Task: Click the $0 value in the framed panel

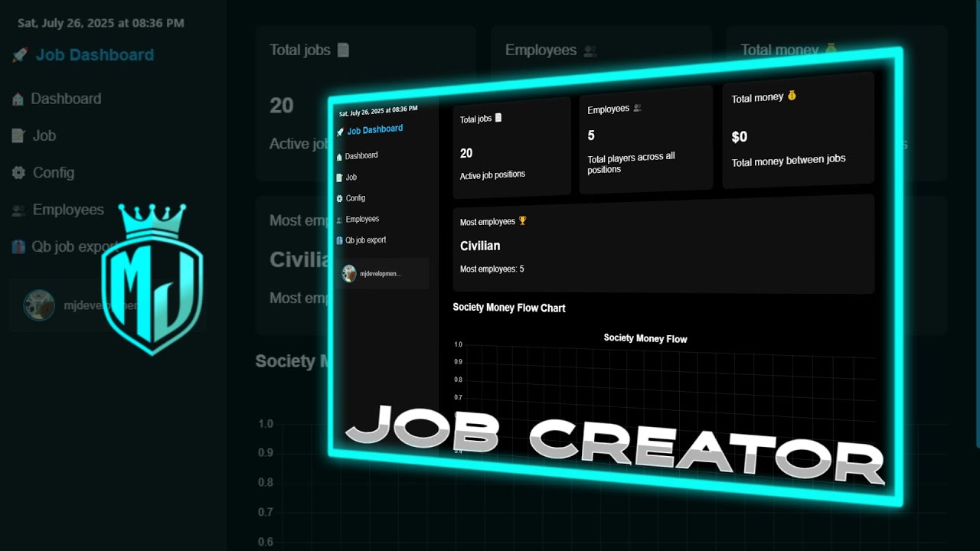Action: [x=740, y=137]
